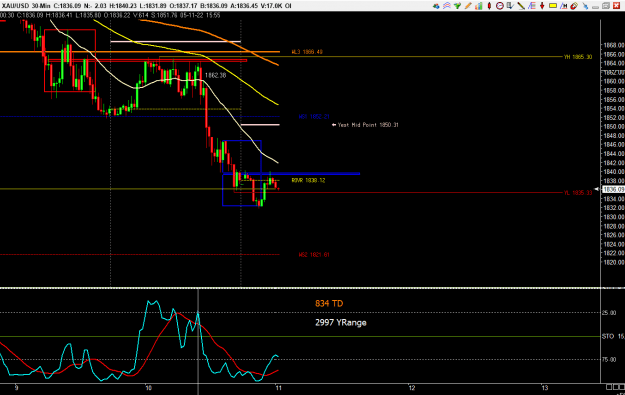The width and height of the screenshot is (625, 395).
Task: Click the horizontal line H tool icon
Action: [564, 6]
